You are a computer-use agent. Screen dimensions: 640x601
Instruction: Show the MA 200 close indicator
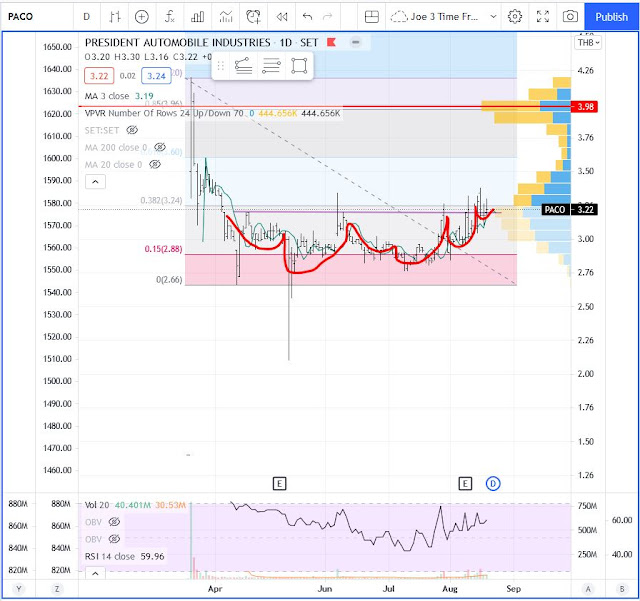[x=160, y=147]
